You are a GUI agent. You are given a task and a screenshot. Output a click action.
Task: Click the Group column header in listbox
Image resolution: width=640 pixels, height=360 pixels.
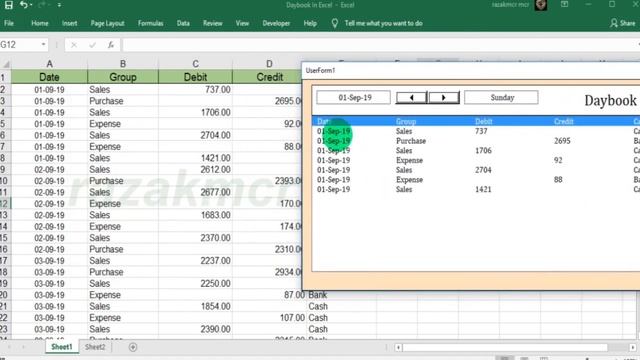(x=406, y=121)
